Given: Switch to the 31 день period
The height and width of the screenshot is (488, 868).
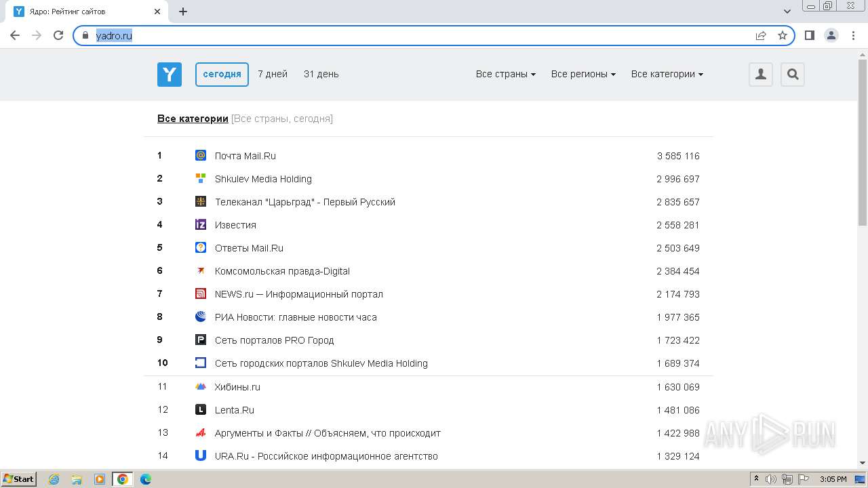Looking at the screenshot, I should pyautogui.click(x=321, y=74).
